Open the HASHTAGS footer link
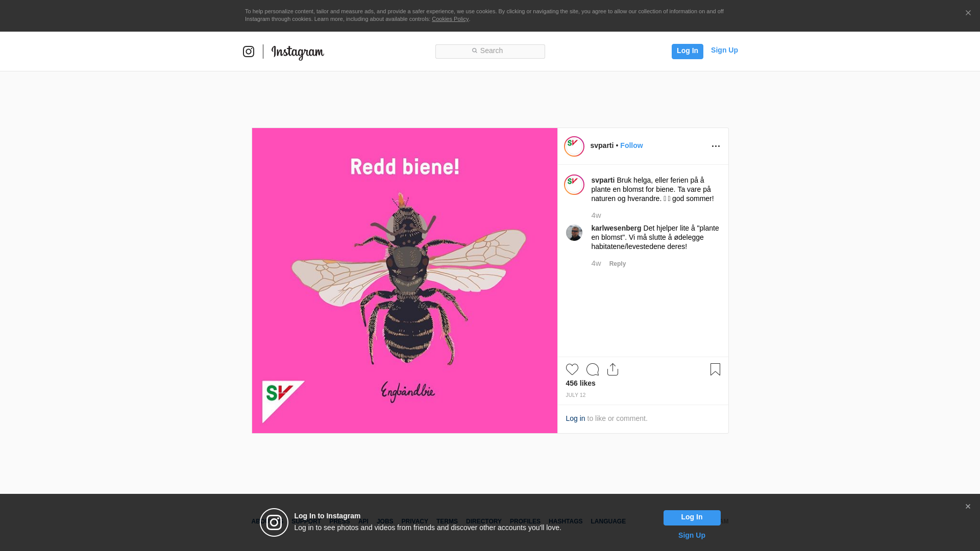This screenshot has width=980, height=551. pos(566,521)
